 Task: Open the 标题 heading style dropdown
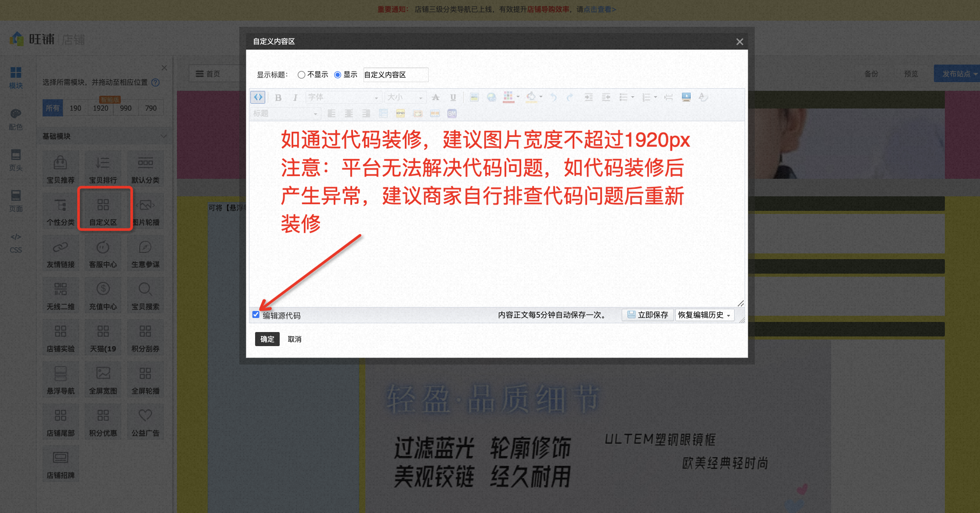(x=285, y=114)
